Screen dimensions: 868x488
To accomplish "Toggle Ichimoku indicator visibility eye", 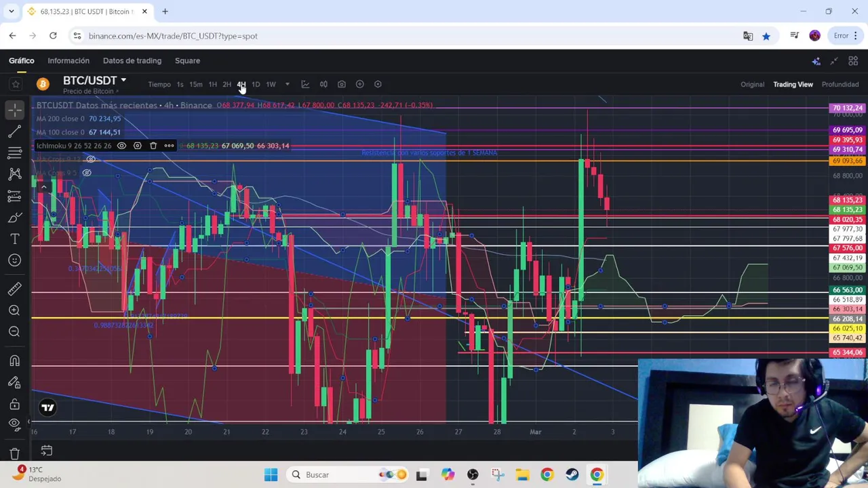I will [121, 146].
